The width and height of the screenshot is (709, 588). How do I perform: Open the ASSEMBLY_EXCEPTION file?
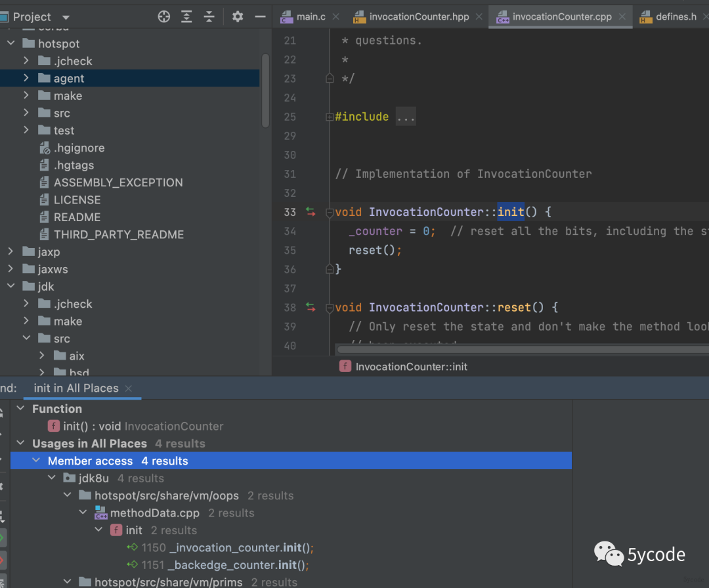[x=118, y=182]
